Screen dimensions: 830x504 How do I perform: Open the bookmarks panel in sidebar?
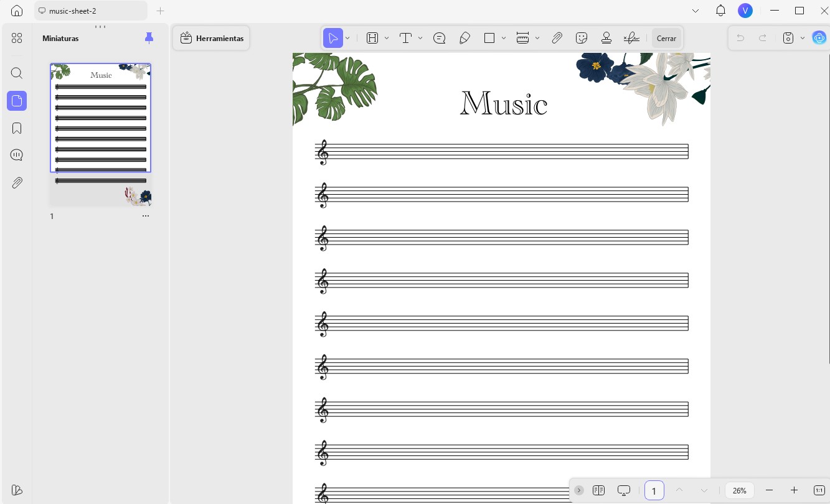click(x=17, y=128)
